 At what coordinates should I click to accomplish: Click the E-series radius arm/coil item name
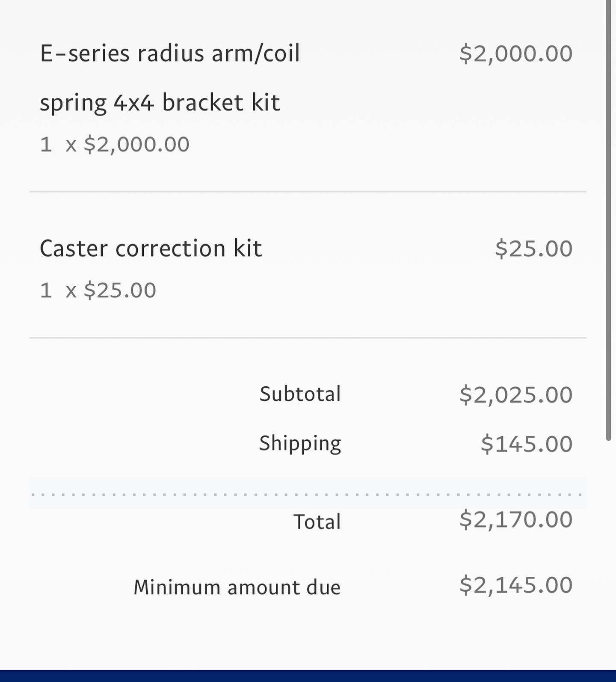[x=170, y=54]
